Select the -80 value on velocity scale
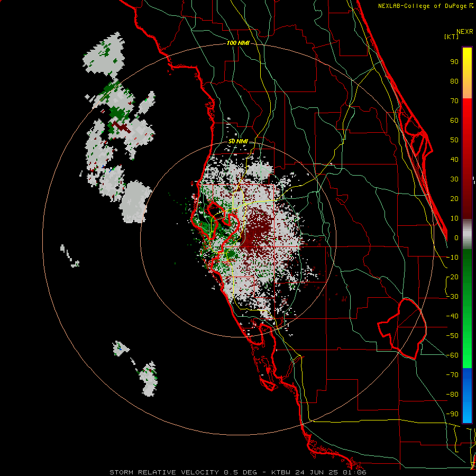Image resolution: width=476 pixels, height=476 pixels. pyautogui.click(x=452, y=395)
